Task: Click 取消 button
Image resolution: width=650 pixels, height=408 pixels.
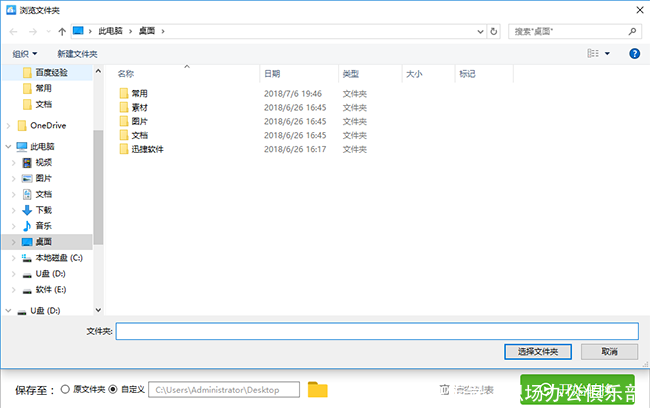Action: pyautogui.click(x=609, y=352)
